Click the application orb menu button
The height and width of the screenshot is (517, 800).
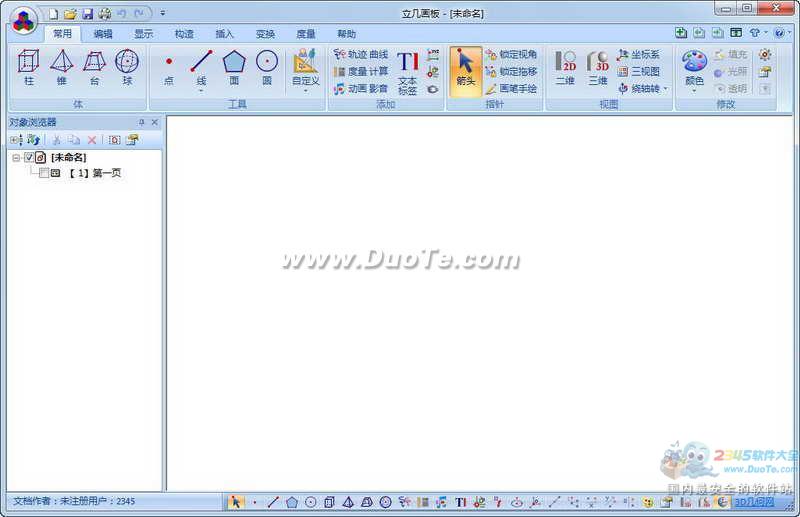click(x=23, y=21)
